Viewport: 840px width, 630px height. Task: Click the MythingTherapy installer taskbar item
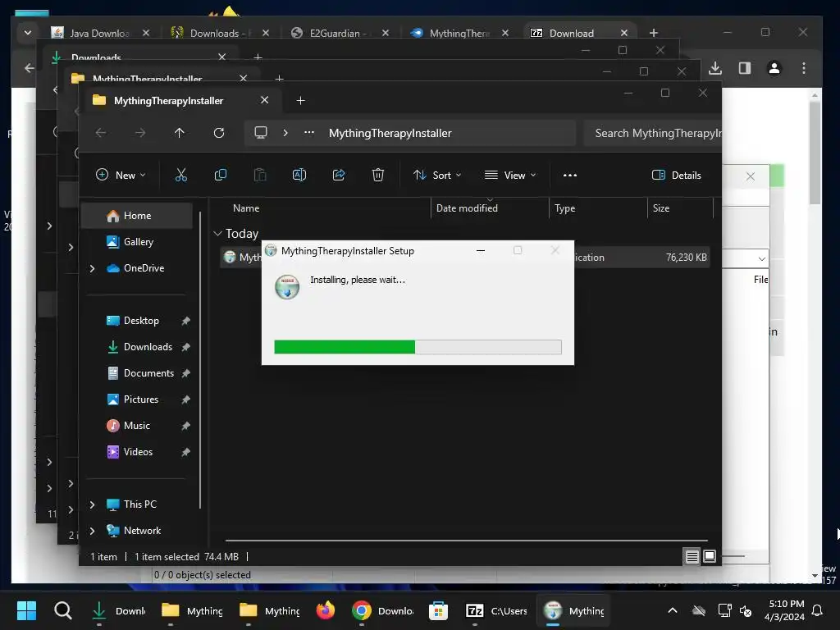click(x=573, y=610)
